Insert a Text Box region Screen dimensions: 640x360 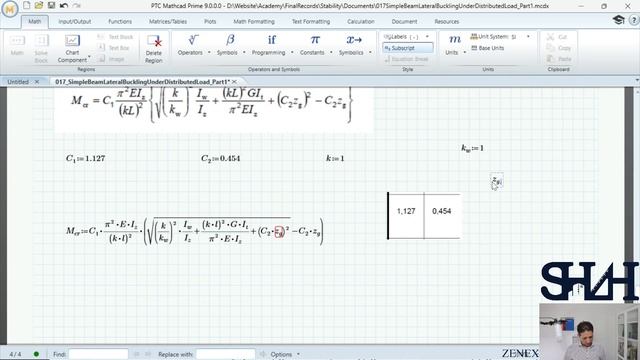point(114,48)
